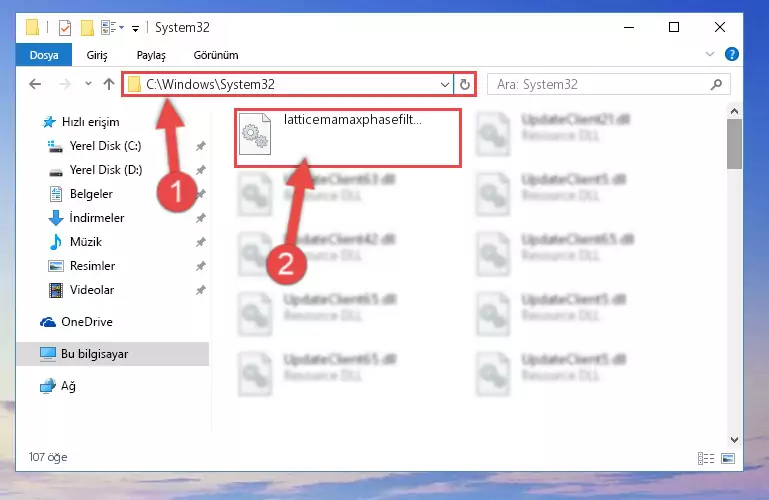Click the pin icon beside Resimler
Screen dimensions: 769x500
(x=201, y=266)
